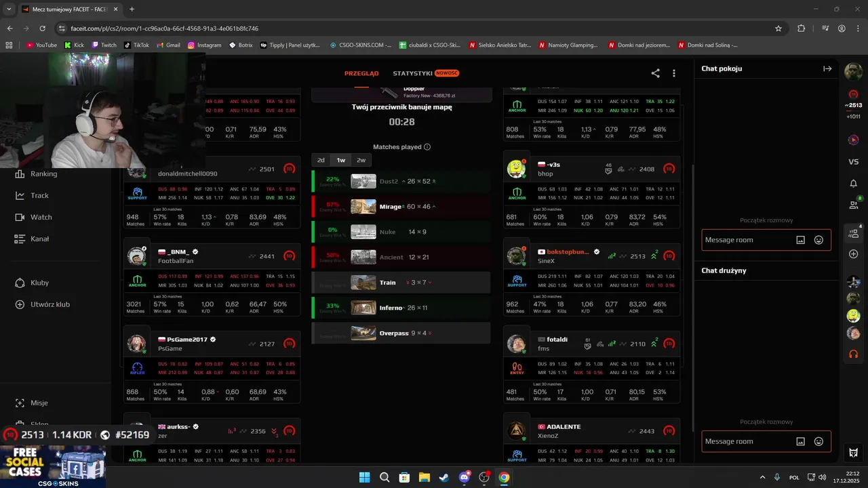Open the notifications bell icon

pyautogui.click(x=854, y=183)
